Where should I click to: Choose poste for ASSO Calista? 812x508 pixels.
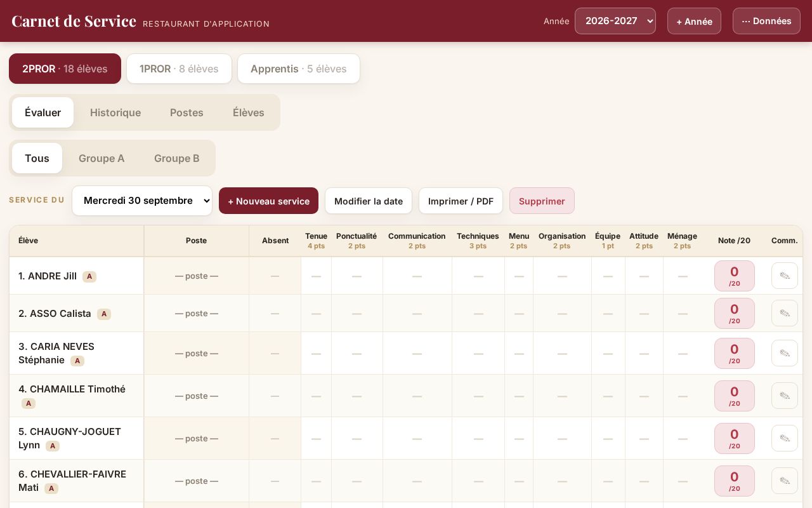click(x=197, y=313)
